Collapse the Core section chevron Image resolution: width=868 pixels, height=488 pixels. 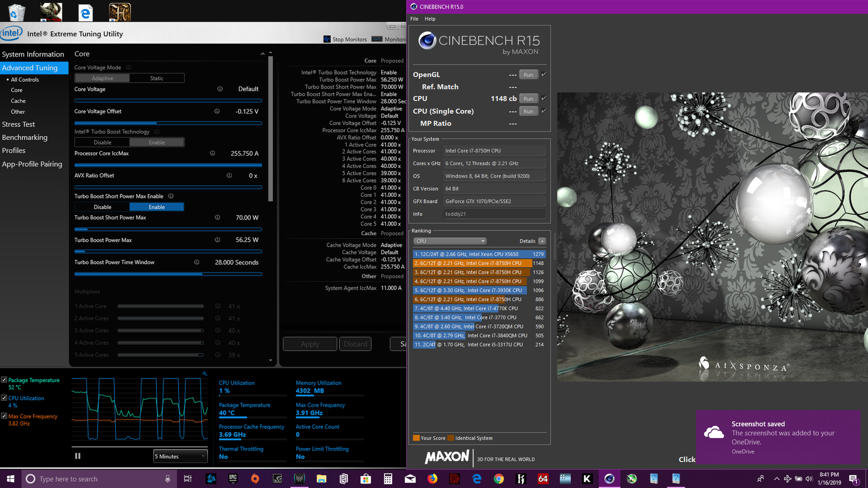coord(263,54)
